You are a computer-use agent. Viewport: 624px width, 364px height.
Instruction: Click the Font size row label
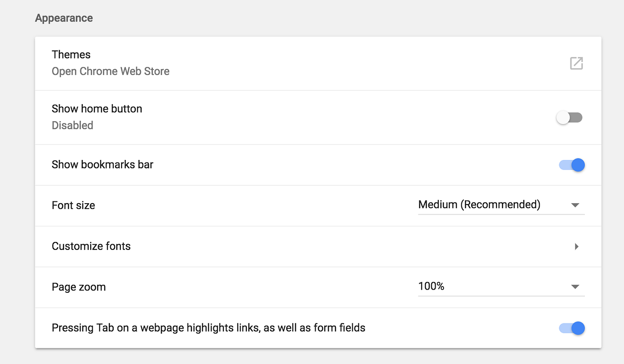click(73, 205)
